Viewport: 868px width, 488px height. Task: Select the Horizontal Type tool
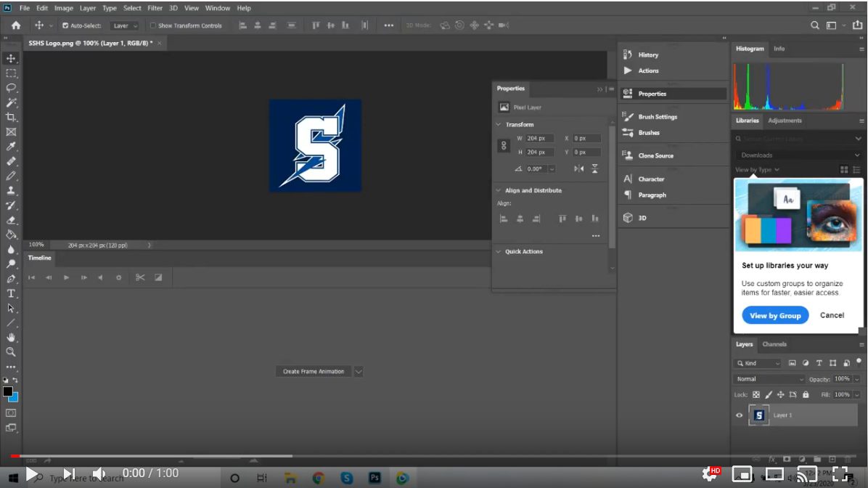point(10,293)
